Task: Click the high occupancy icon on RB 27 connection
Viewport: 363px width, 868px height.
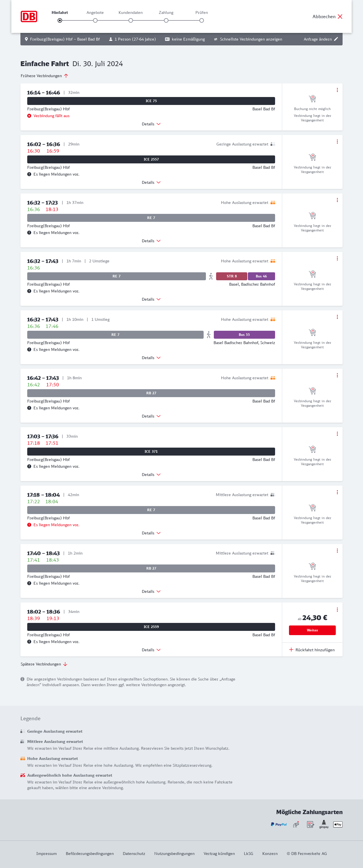Action: [x=273, y=378]
